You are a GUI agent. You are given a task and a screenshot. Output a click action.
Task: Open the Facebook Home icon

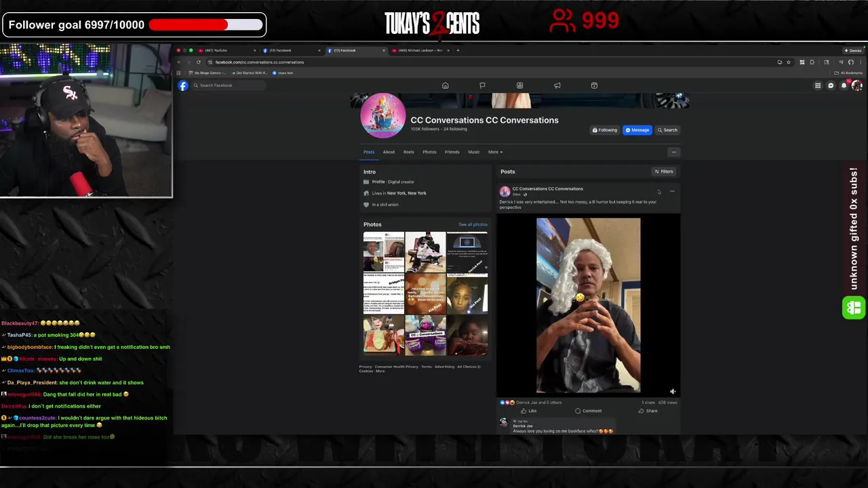click(x=446, y=85)
